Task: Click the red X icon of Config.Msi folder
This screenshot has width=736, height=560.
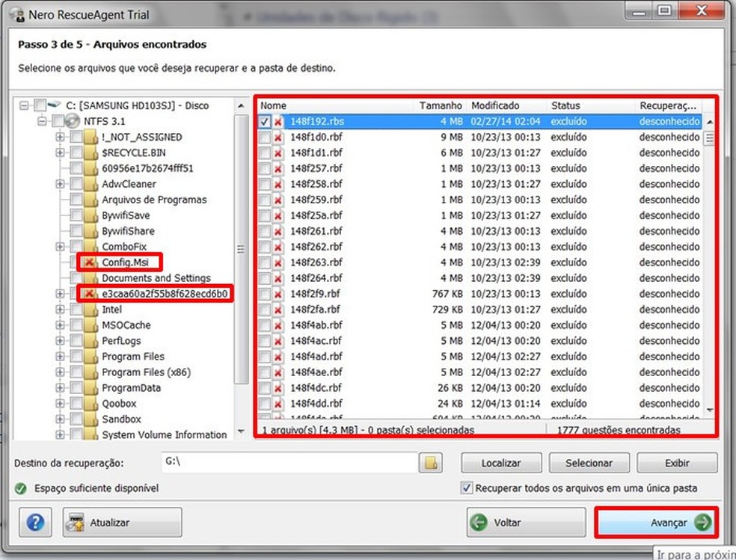Action: pyautogui.click(x=89, y=262)
